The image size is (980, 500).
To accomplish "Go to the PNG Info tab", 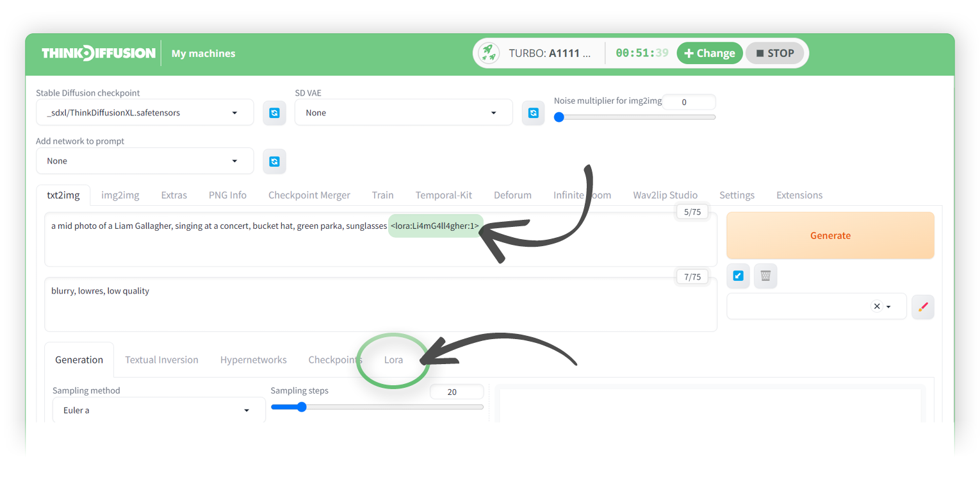I will click(227, 195).
